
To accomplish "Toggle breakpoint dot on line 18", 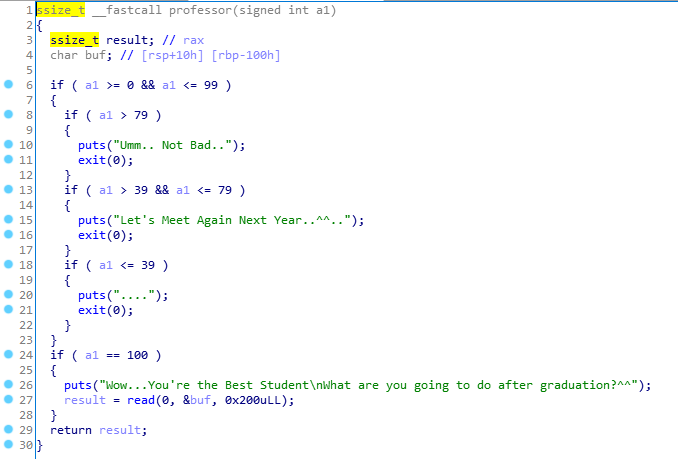I will tap(8, 264).
